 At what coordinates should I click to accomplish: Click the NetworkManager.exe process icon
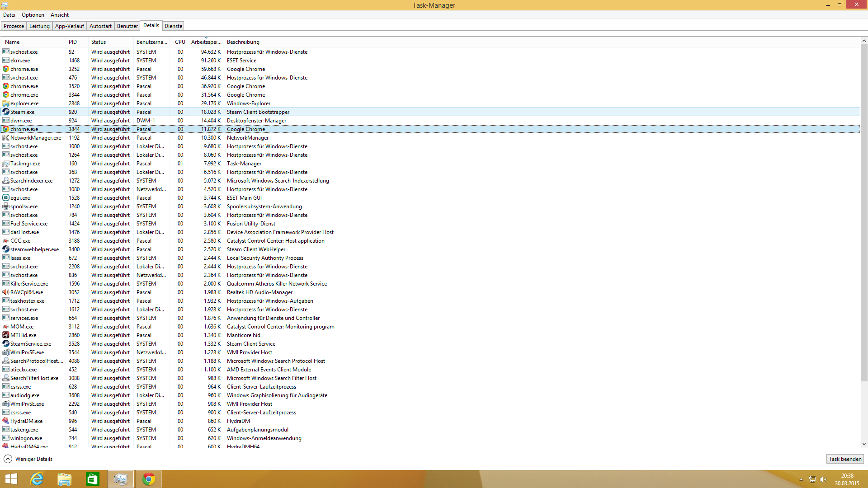(6, 137)
